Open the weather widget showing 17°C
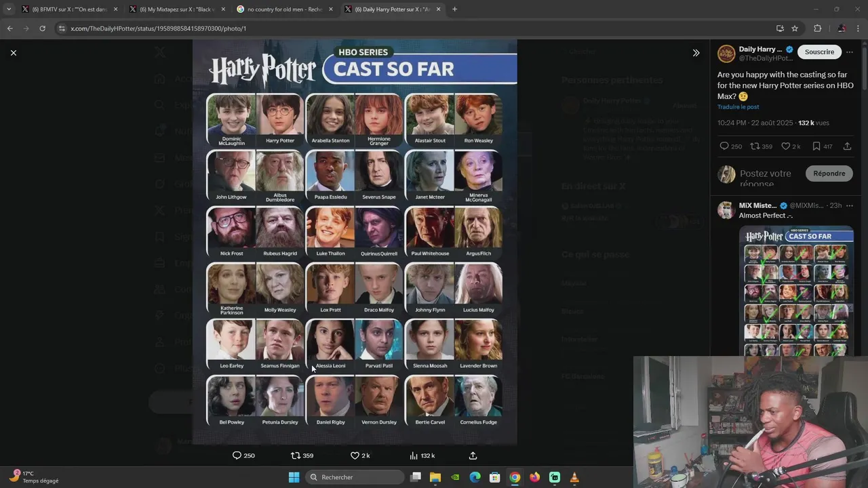This screenshot has height=488, width=868. [x=34, y=477]
